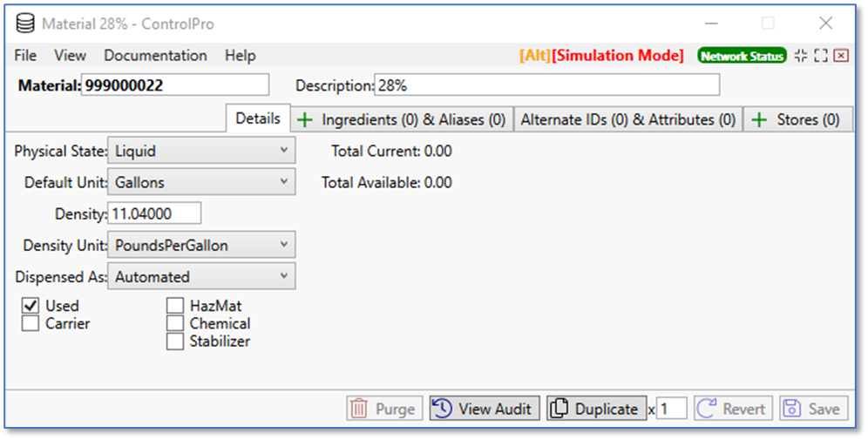Click the Description text field
Image resolution: width=868 pixels, height=440 pixels.
coord(546,85)
